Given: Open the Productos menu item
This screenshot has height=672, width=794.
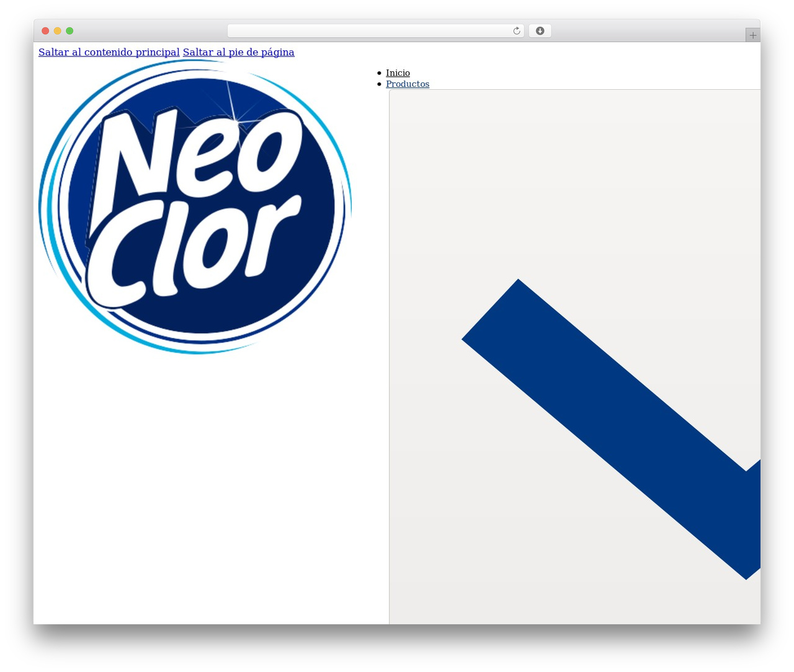Looking at the screenshot, I should pos(408,84).
